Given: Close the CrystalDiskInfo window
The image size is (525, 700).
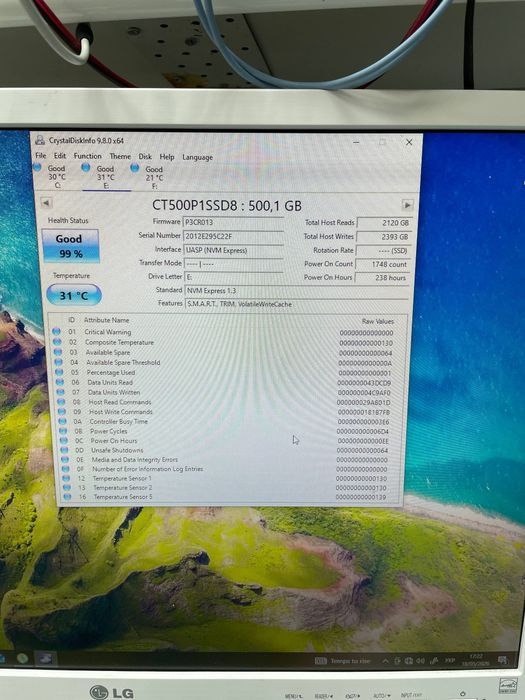Looking at the screenshot, I should (408, 142).
